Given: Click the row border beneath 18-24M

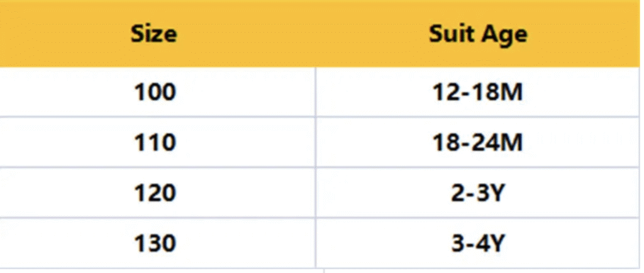Looking at the screenshot, I should click(x=477, y=168).
